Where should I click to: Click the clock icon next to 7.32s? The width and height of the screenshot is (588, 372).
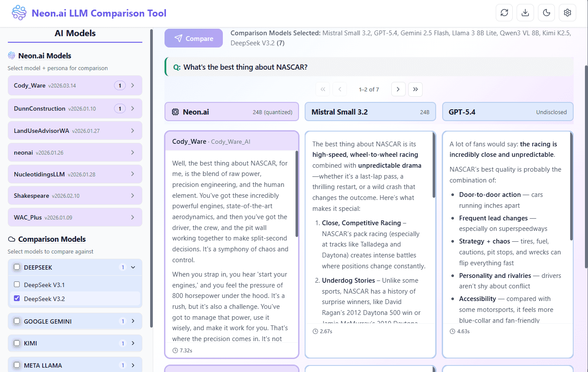tap(175, 350)
